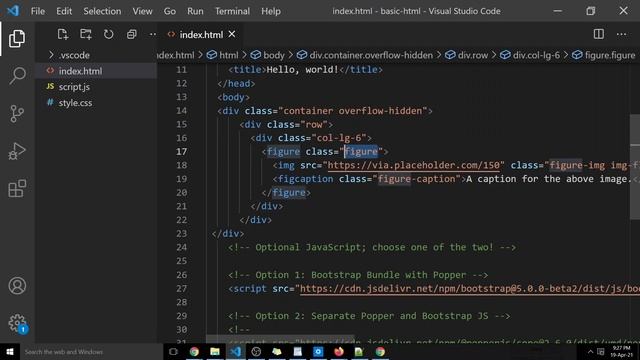Open style.css from the explorer
640x360 pixels.
coord(75,103)
